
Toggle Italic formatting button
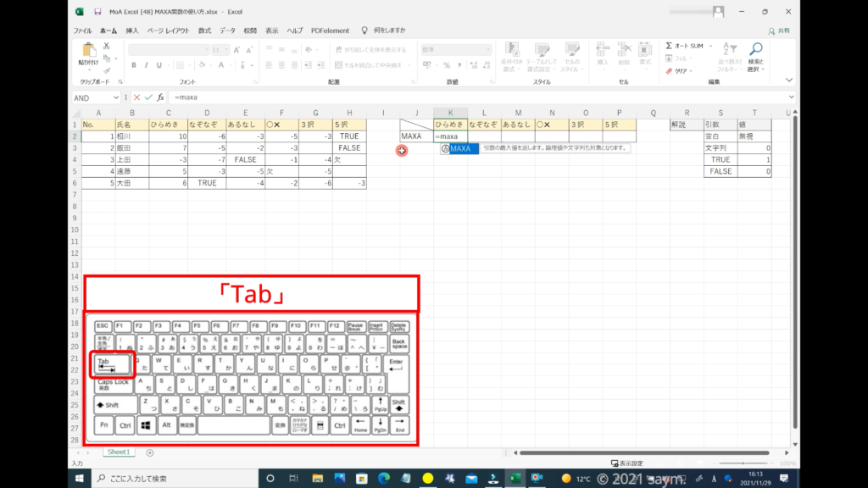click(x=146, y=65)
